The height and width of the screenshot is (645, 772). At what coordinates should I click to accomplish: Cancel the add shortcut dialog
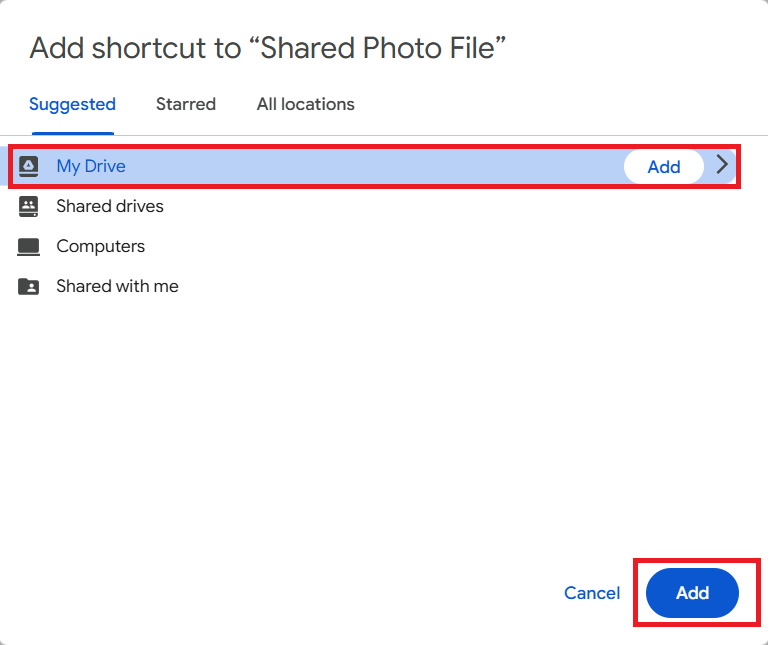(x=592, y=593)
